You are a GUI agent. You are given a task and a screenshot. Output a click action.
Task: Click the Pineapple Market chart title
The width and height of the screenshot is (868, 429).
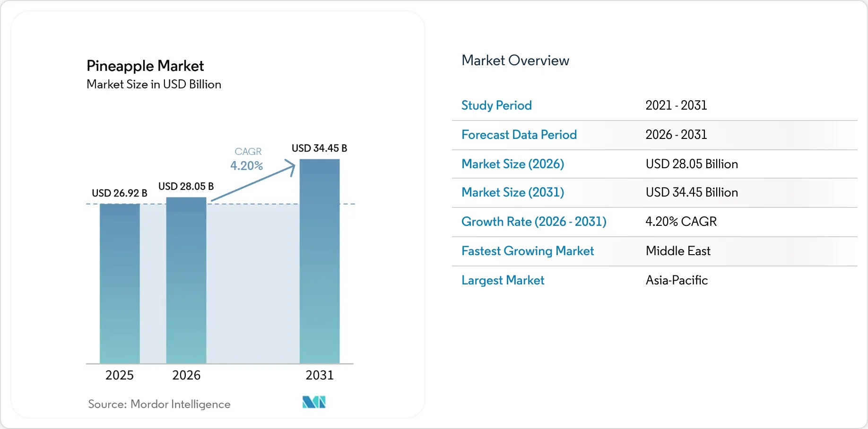point(145,66)
